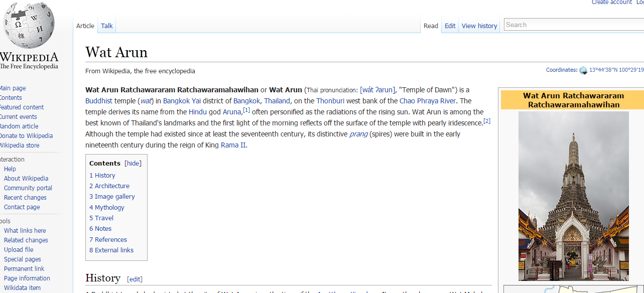Follow the italic wat link in parentheses

(145, 101)
